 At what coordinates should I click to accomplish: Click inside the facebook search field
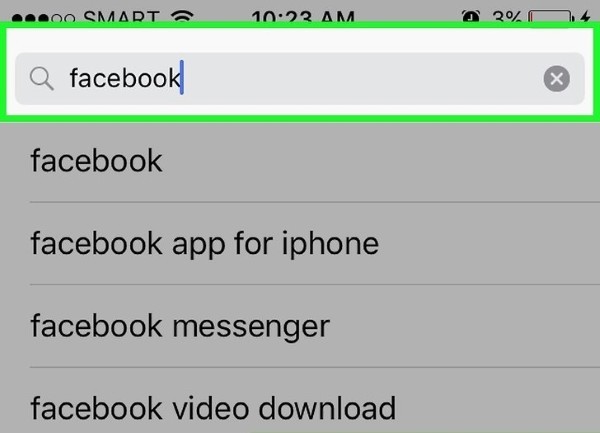300,78
